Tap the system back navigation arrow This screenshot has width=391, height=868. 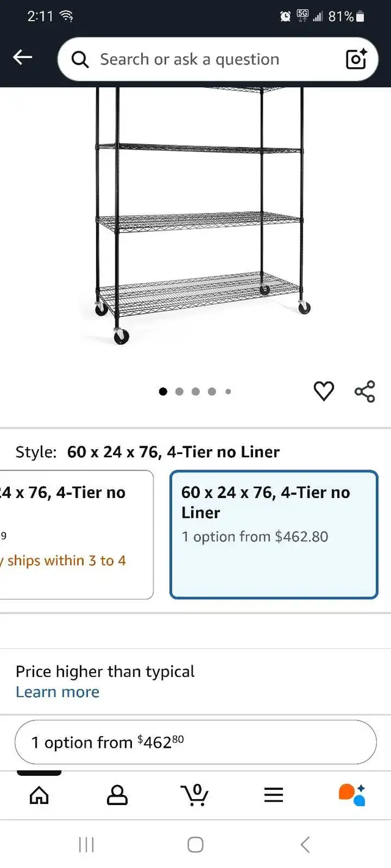pyautogui.click(x=305, y=845)
